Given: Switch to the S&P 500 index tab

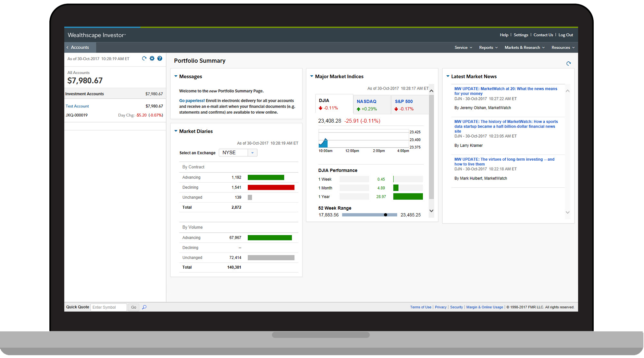Looking at the screenshot, I should coord(404,102).
